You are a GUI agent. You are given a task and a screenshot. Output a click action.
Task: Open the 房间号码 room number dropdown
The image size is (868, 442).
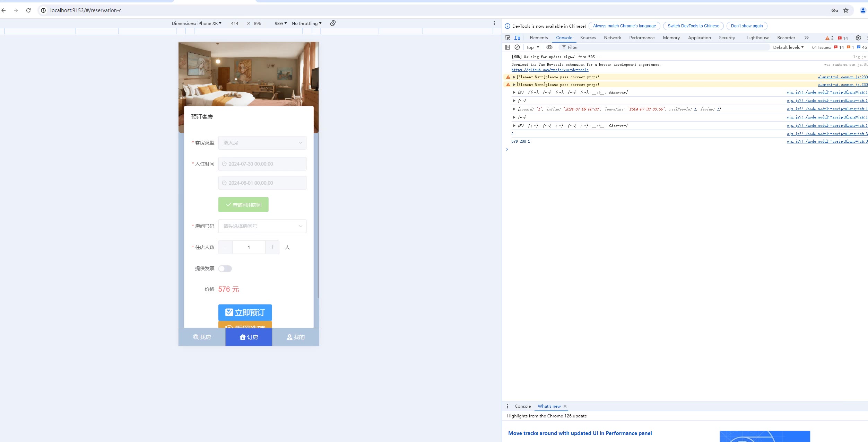(262, 226)
